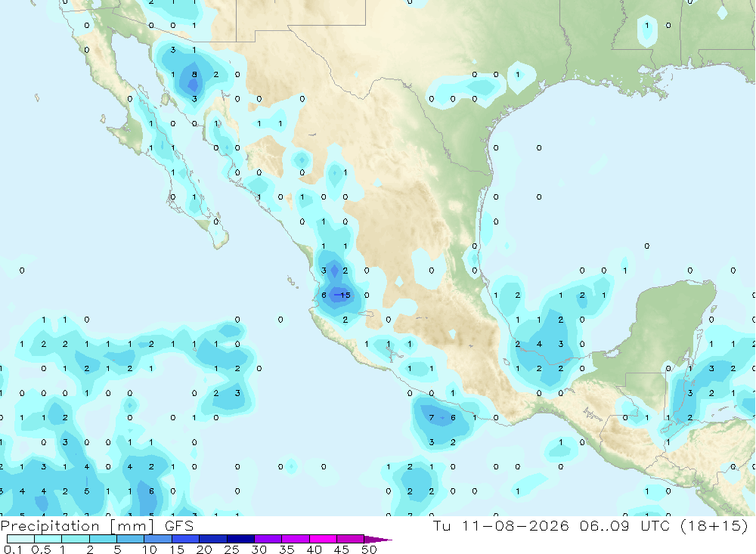Pick the 15–20 mm legend swatch
Image resolution: width=756 pixels, height=554 pixels.
click(185, 539)
